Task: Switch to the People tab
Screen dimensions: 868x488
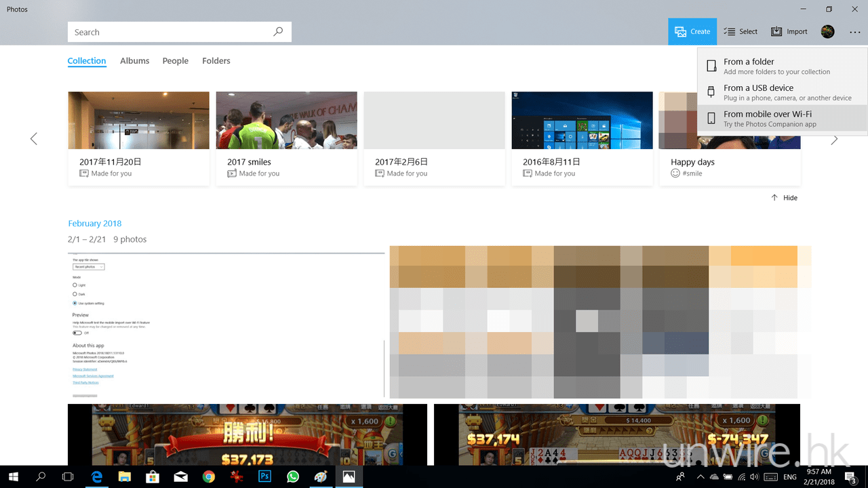Action: [x=175, y=61]
